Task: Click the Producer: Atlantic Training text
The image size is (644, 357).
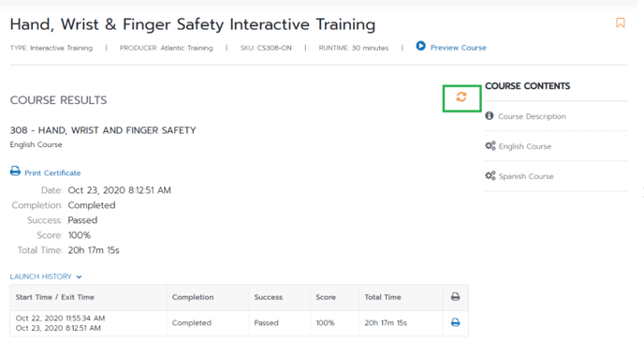Action: point(167,48)
